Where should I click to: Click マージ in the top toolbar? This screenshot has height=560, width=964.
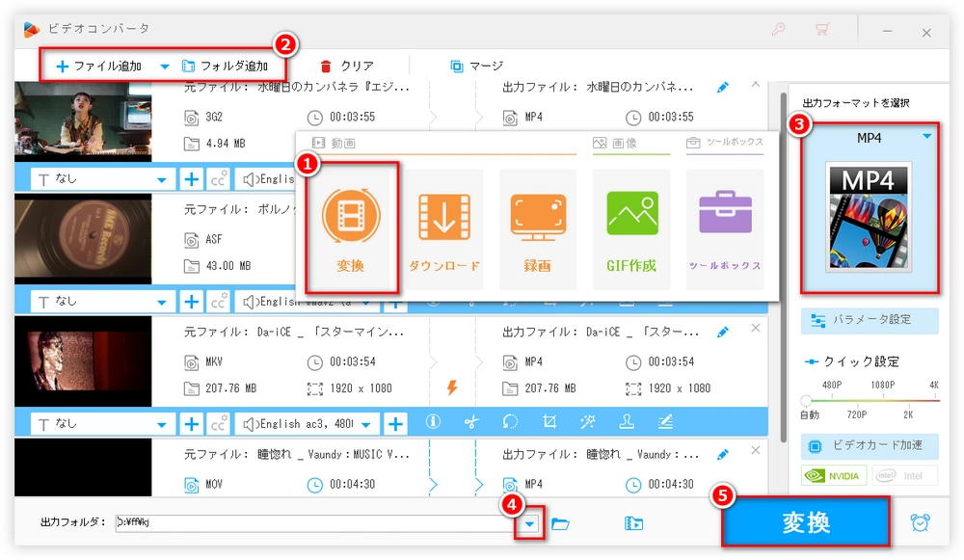click(x=476, y=67)
